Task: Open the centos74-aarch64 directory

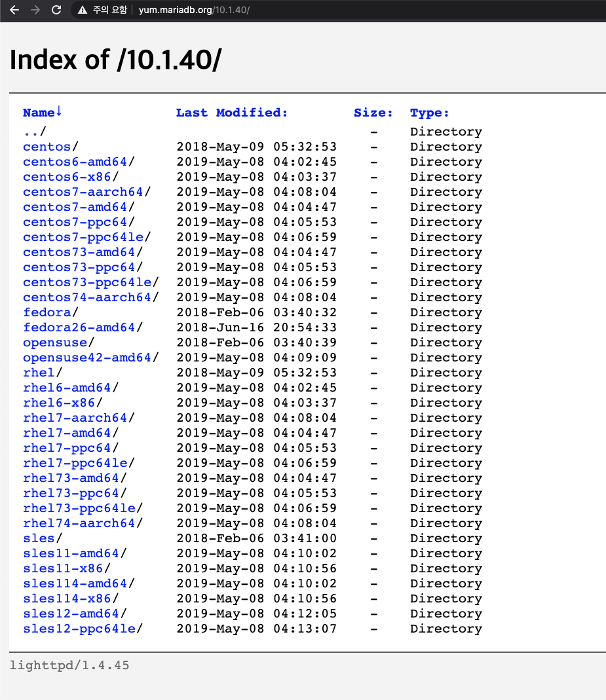Action: tap(87, 297)
